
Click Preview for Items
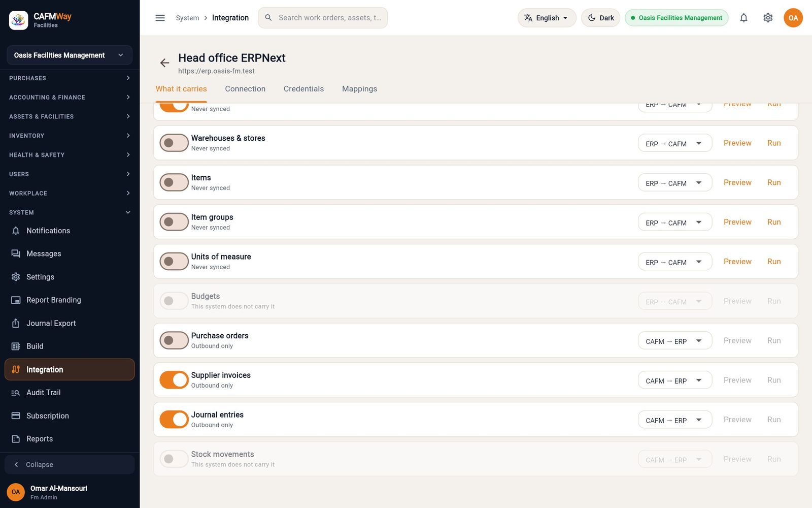tap(737, 182)
